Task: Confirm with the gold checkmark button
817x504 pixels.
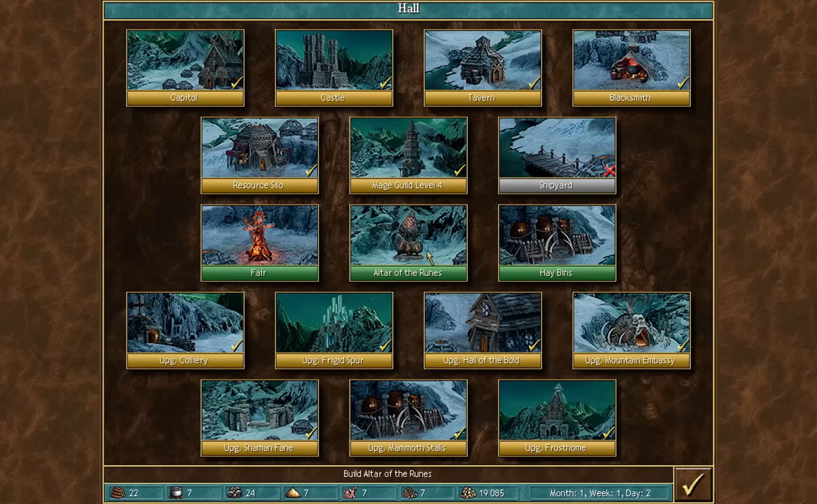Action: pos(693,484)
